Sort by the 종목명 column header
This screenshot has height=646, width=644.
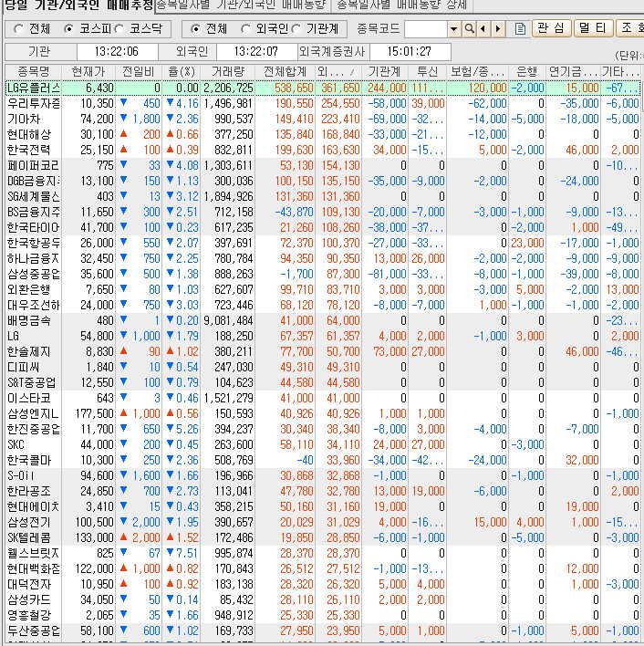34,72
